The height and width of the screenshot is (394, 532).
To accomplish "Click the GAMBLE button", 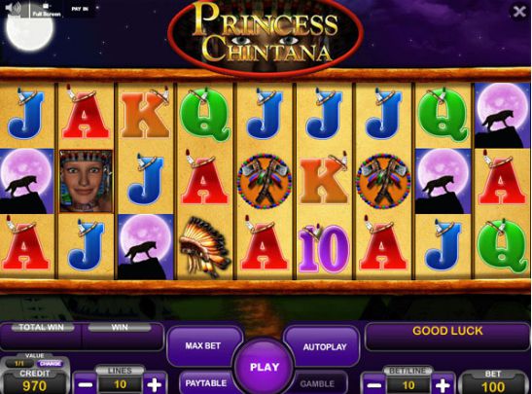I will pos(317,384).
